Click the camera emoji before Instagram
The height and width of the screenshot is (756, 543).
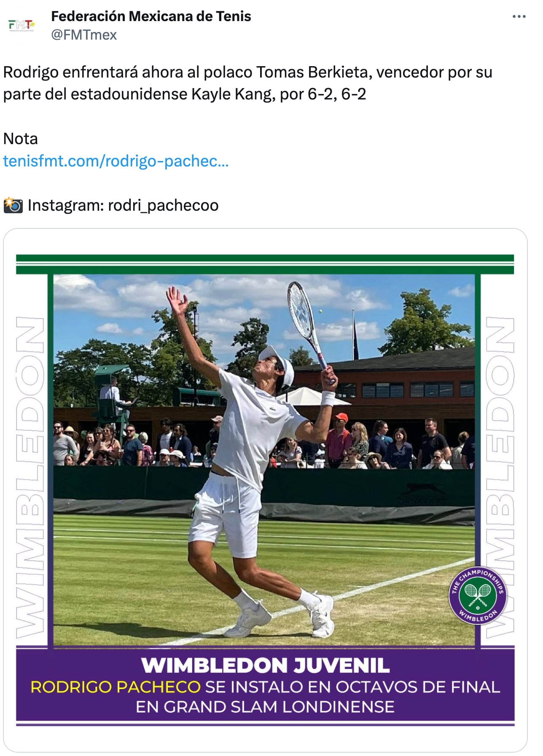point(13,205)
